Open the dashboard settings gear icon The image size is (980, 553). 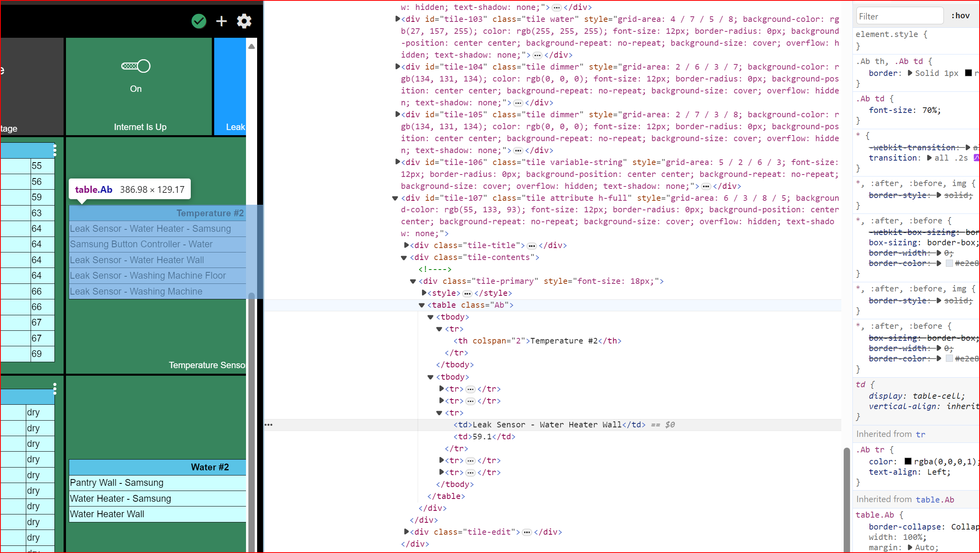[x=244, y=21]
